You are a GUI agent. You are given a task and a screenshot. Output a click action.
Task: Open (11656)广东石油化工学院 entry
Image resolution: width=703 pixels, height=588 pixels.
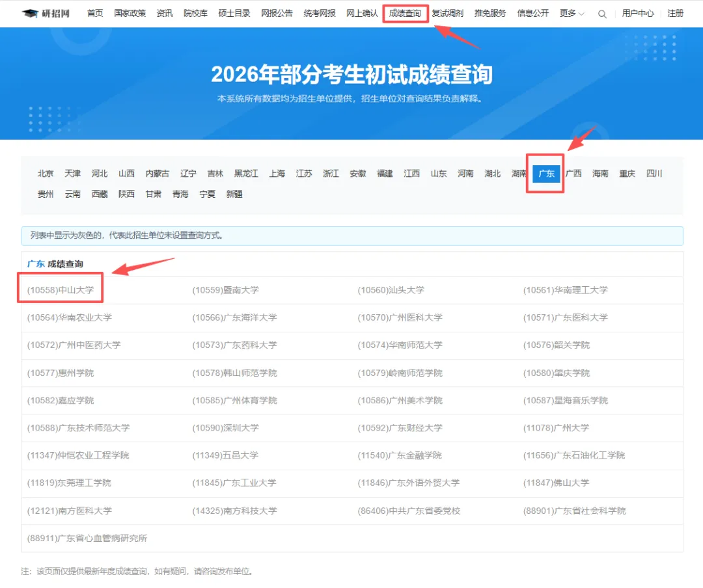574,455
